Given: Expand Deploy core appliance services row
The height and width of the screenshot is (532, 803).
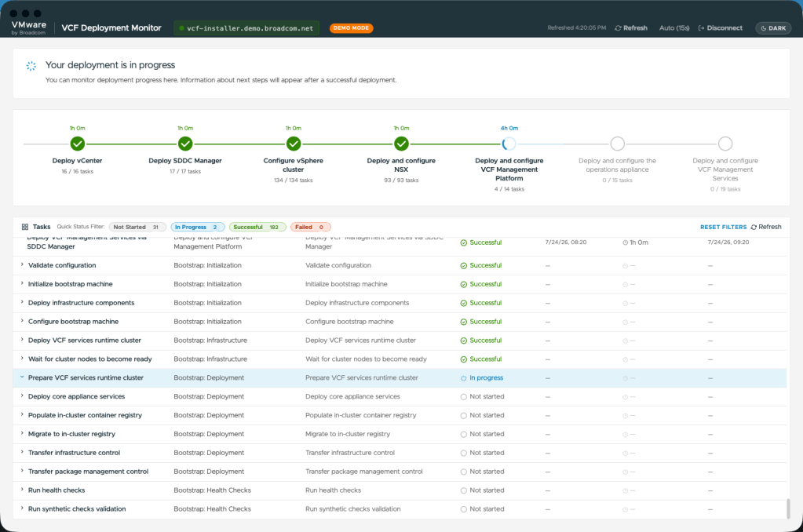Looking at the screenshot, I should [x=22, y=395].
